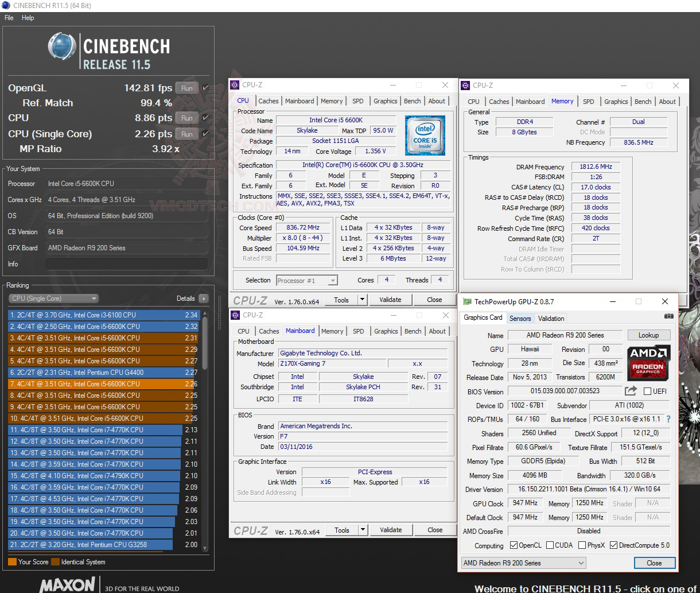Screen dimensions: 700x593
Task: Click the Bus Interface question mark in GPU-Z
Action: point(668,419)
